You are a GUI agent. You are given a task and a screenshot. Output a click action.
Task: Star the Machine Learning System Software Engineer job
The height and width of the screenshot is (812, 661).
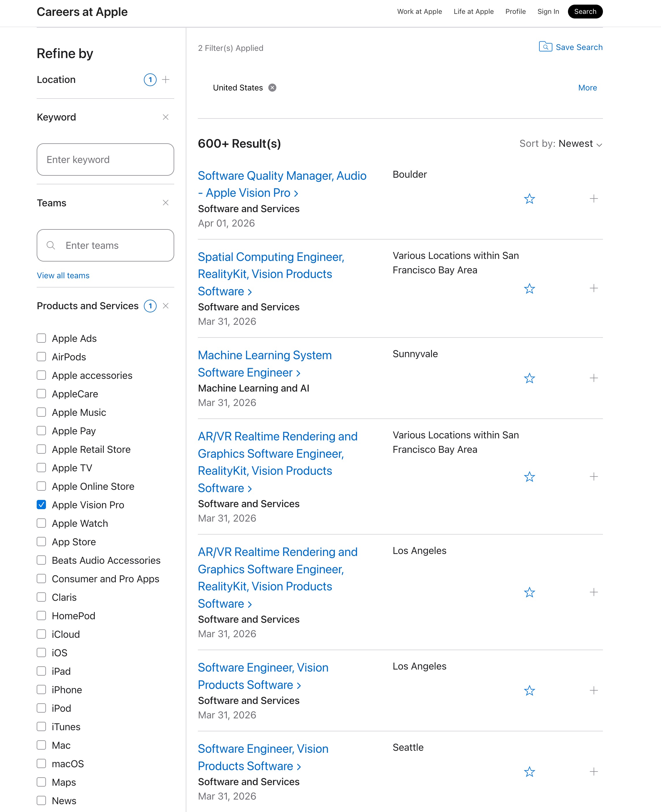(x=529, y=378)
